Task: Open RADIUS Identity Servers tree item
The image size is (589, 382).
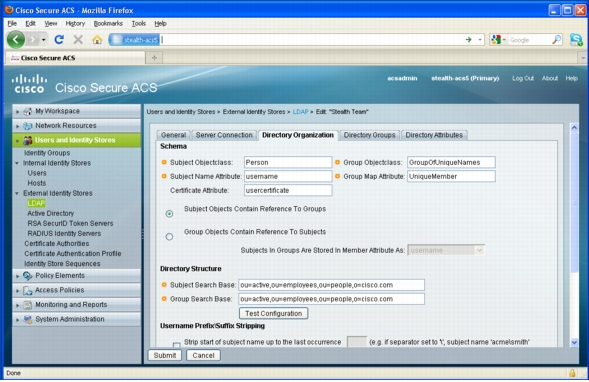Action: click(64, 233)
